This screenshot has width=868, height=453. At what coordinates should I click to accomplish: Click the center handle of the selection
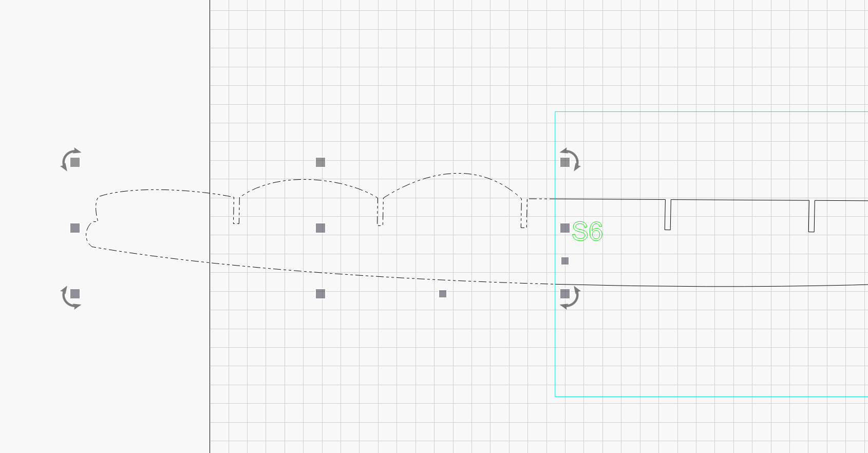[320, 228]
